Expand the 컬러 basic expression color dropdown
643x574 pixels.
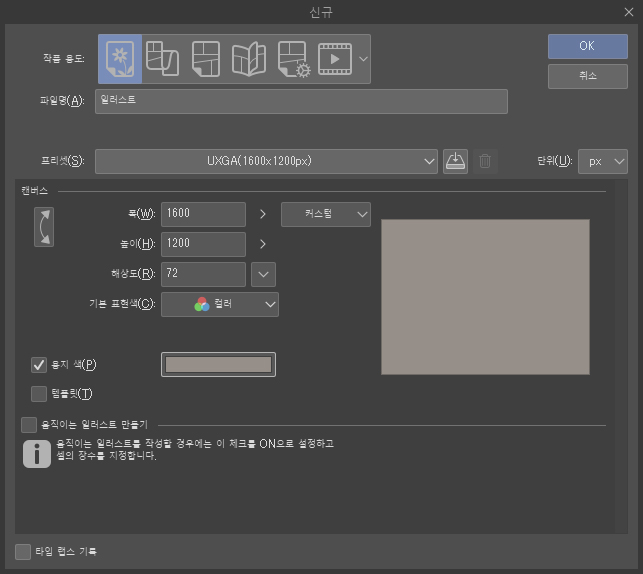click(220, 304)
